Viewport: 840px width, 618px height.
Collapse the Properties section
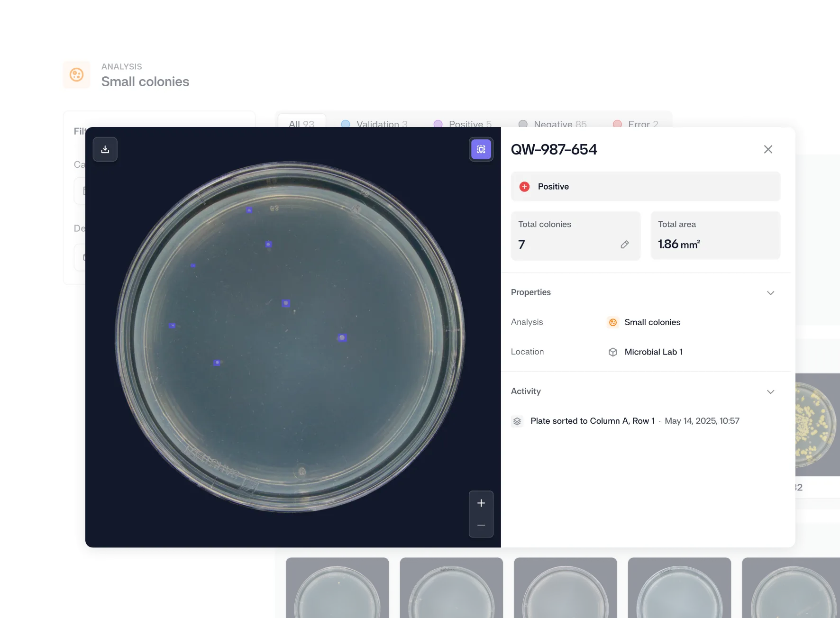(x=771, y=293)
